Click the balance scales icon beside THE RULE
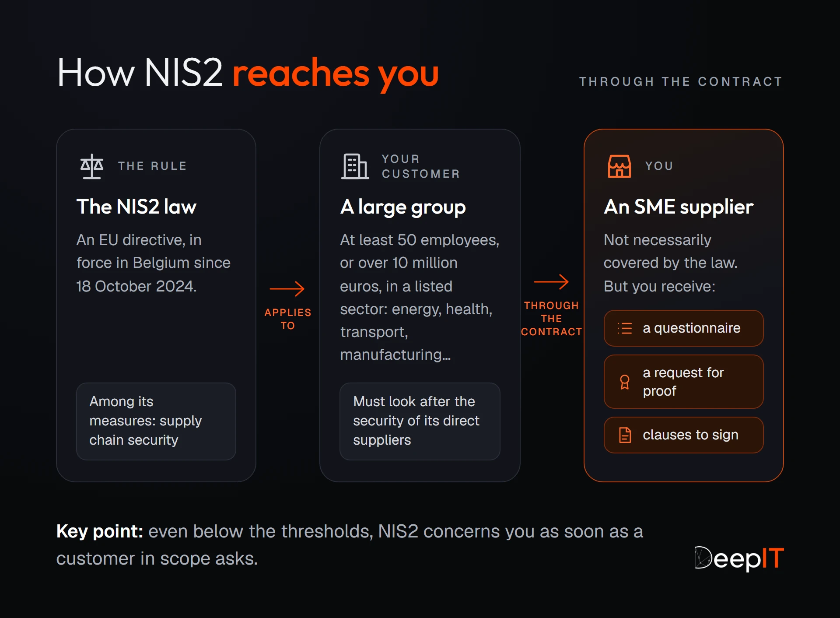 (92, 166)
